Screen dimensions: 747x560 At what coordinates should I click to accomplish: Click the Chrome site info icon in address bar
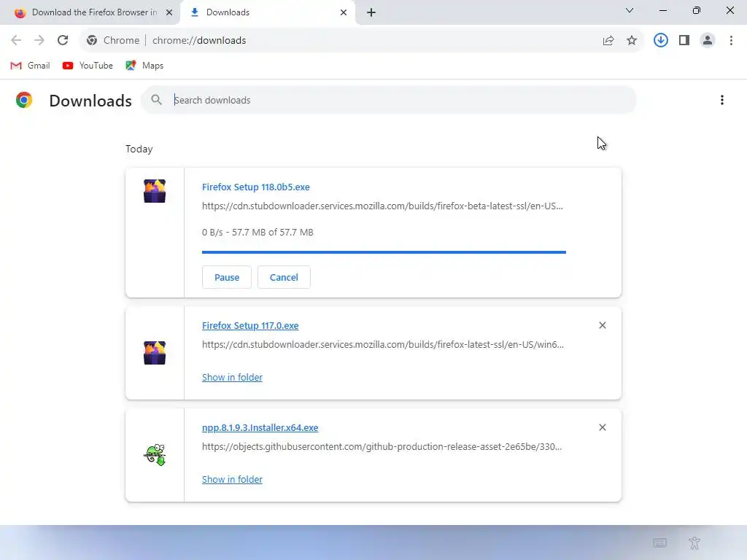tap(92, 41)
